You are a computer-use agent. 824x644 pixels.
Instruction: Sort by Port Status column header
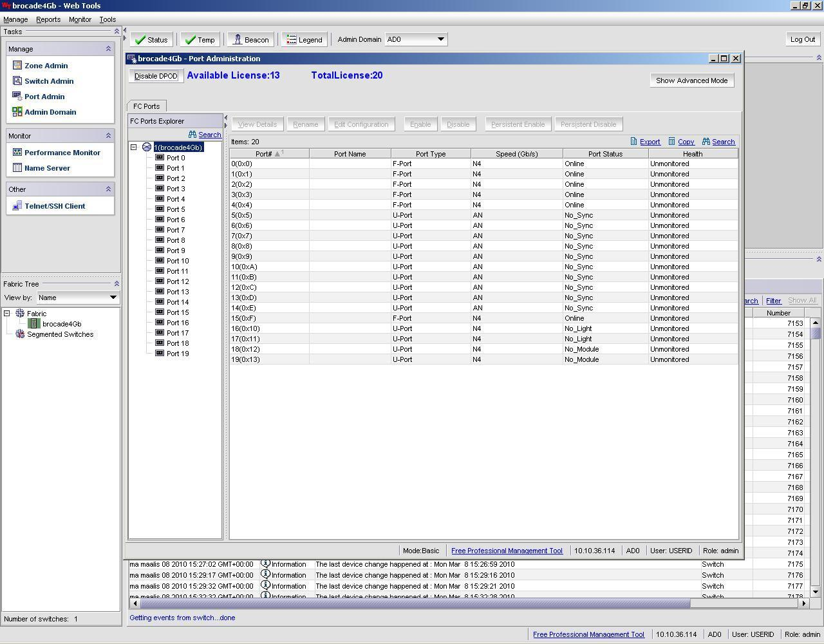click(605, 153)
